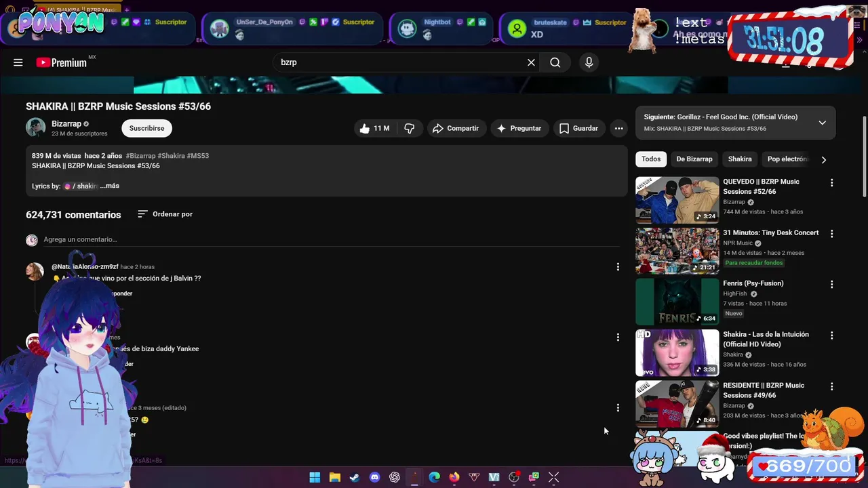Viewport: 868px width, 488px height.
Task: Open Shakira Las de la Intuición thumbnail
Action: 677,352
